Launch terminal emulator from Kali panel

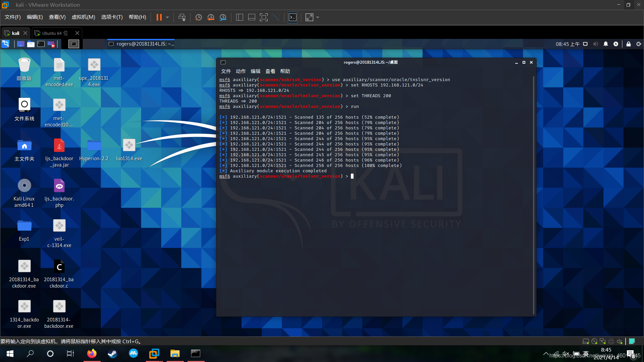pyautogui.click(x=41, y=44)
